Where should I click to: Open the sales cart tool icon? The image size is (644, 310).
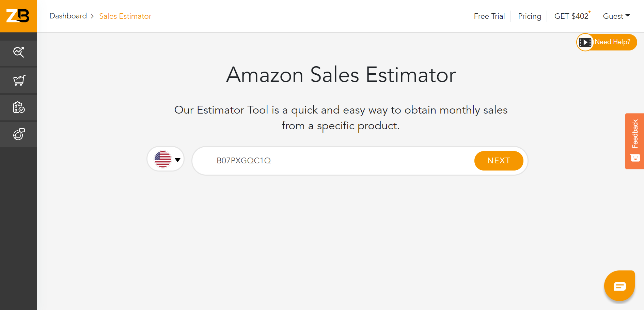[18, 80]
